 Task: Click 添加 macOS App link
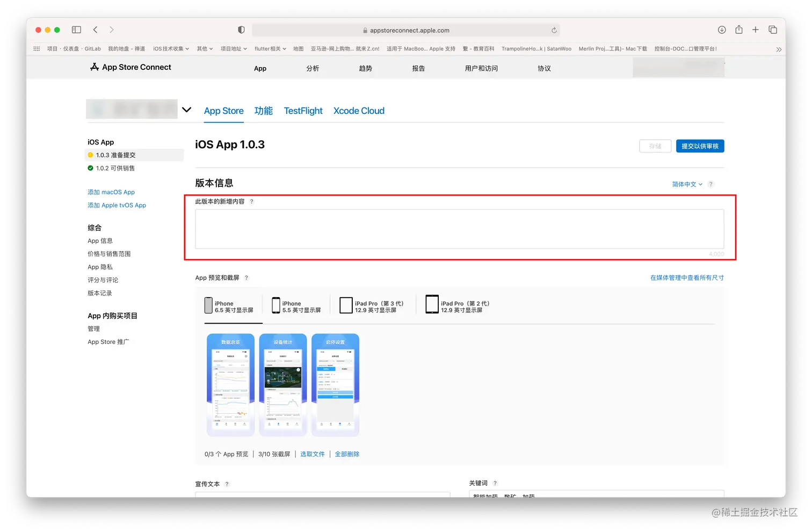(x=111, y=192)
